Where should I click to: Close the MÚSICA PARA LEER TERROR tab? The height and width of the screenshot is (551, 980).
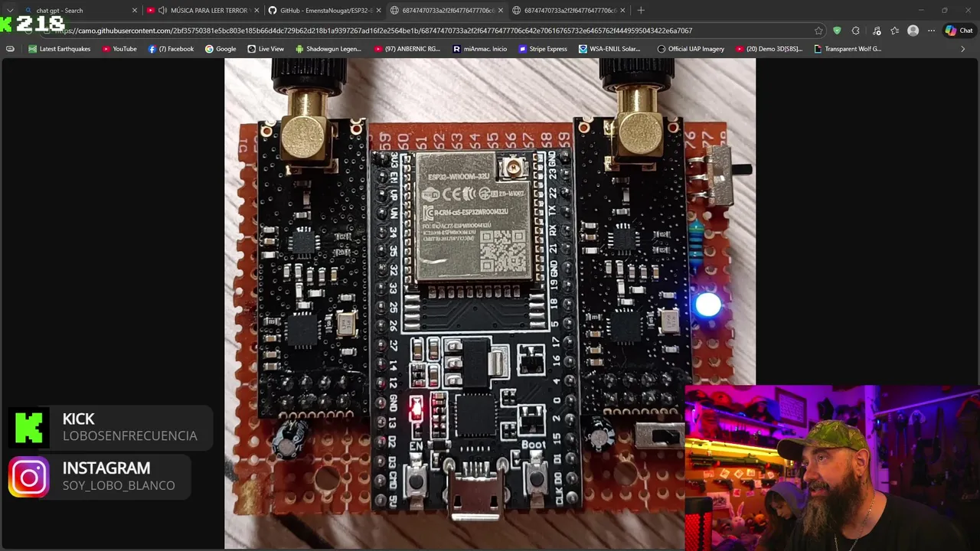256,10
